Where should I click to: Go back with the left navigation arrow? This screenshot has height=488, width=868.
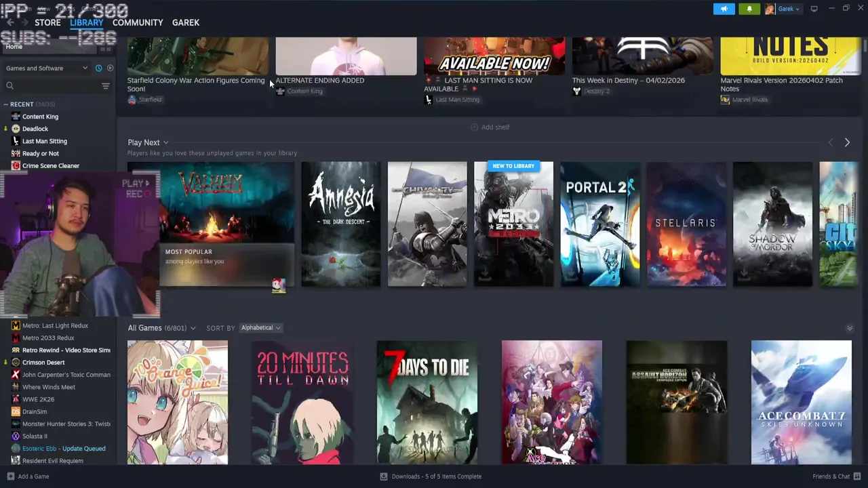tap(9, 22)
